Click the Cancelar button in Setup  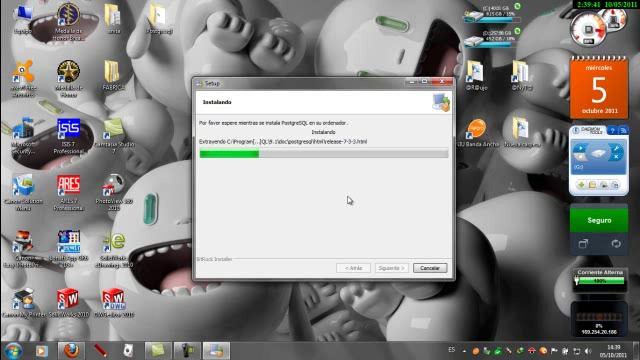pos(430,268)
